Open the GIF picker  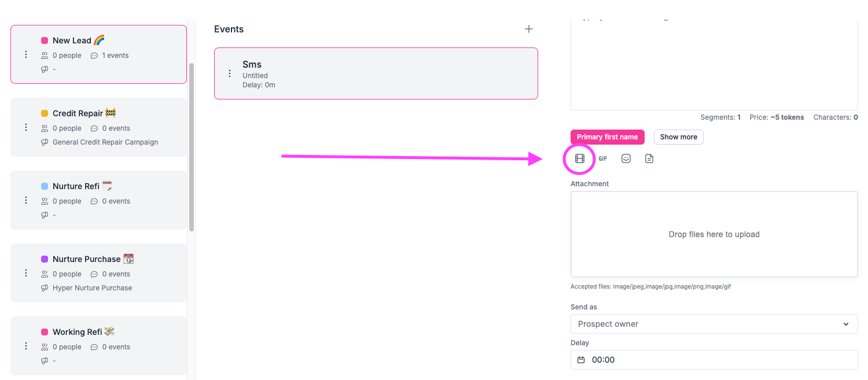603,158
